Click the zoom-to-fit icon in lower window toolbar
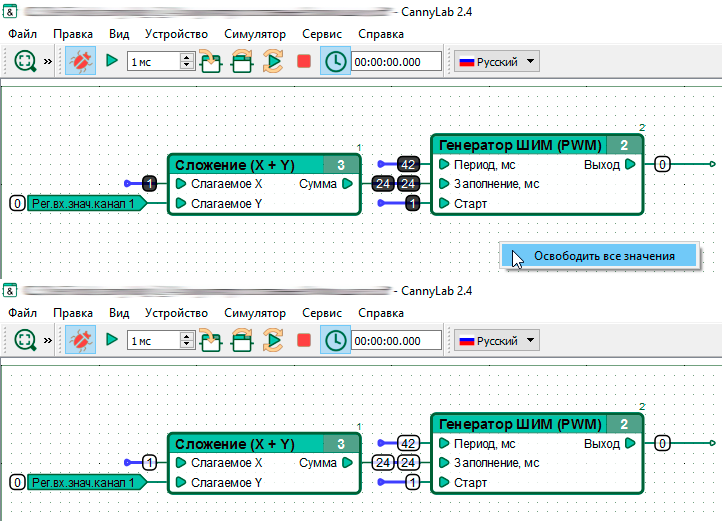This screenshot has height=521, width=722. click(25, 340)
